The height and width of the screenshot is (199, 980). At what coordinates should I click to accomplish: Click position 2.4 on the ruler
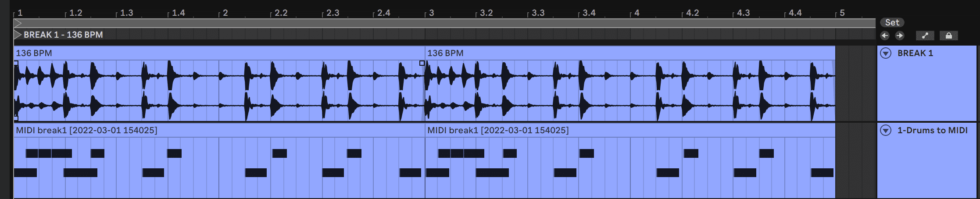[384, 13]
